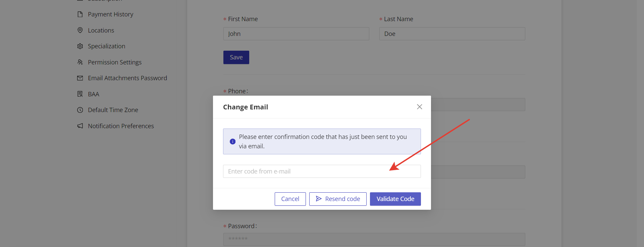The image size is (644, 247).
Task: Close the Change Email dialog
Action: [x=419, y=107]
